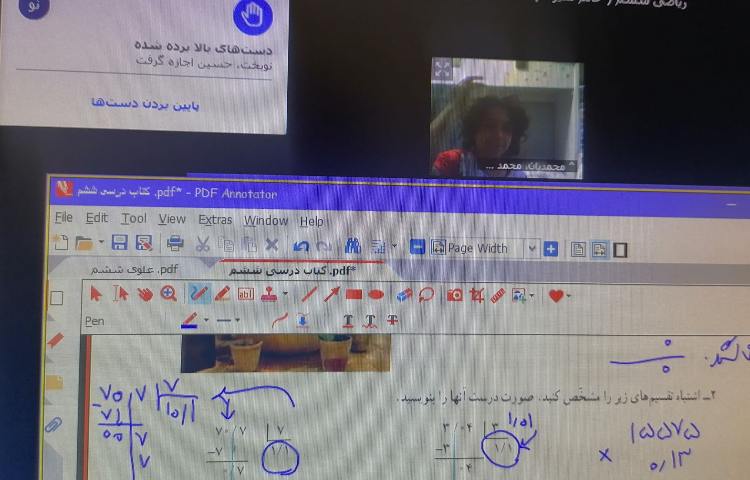Image resolution: width=750 pixels, height=480 pixels.
Task: Choose the Marker highlighter tool
Action: coord(222,294)
